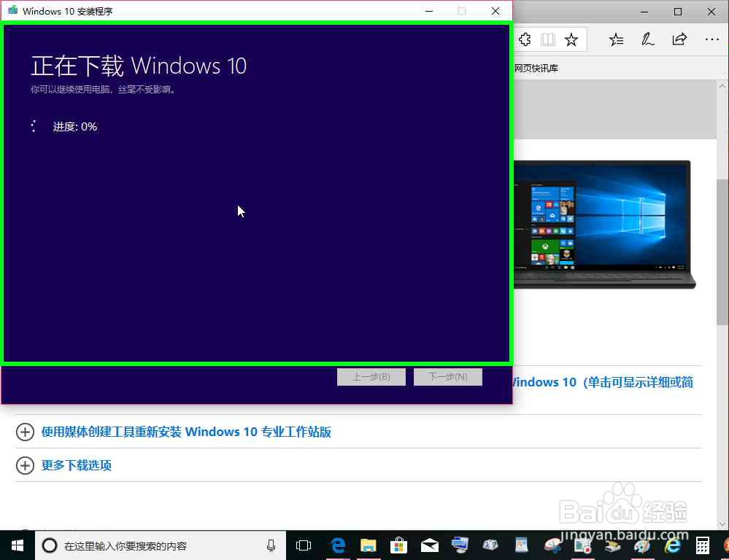Click the 上一步(B) button
Image resolution: width=729 pixels, height=560 pixels.
pyautogui.click(x=371, y=376)
